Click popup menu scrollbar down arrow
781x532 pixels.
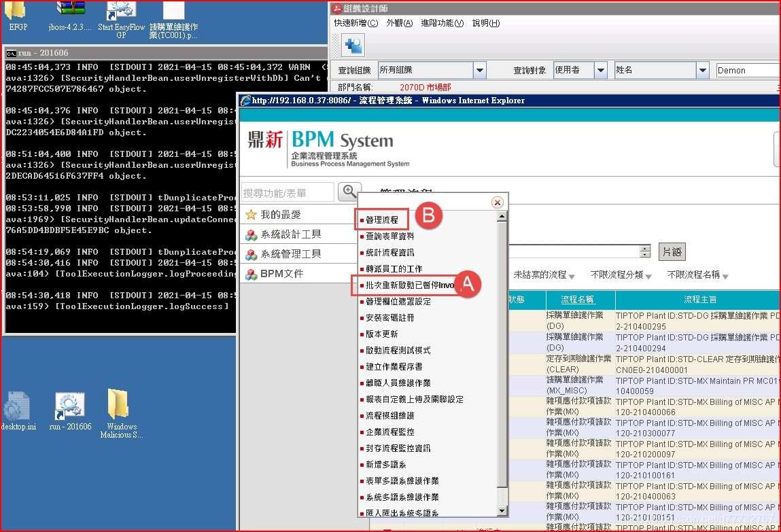click(502, 511)
